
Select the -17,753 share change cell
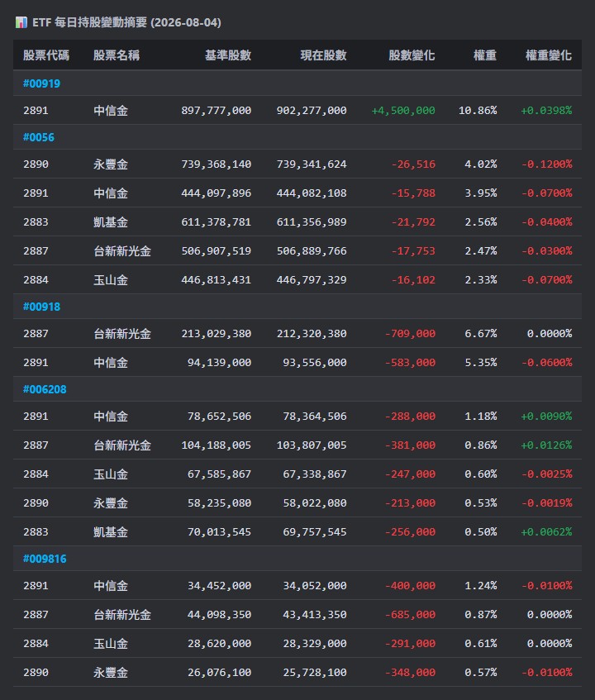click(x=413, y=251)
